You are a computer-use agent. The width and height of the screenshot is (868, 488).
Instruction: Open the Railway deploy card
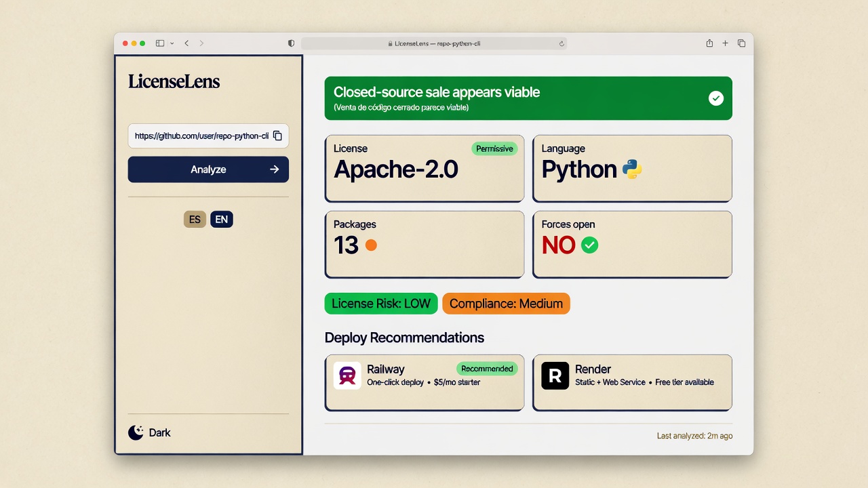[x=425, y=382]
